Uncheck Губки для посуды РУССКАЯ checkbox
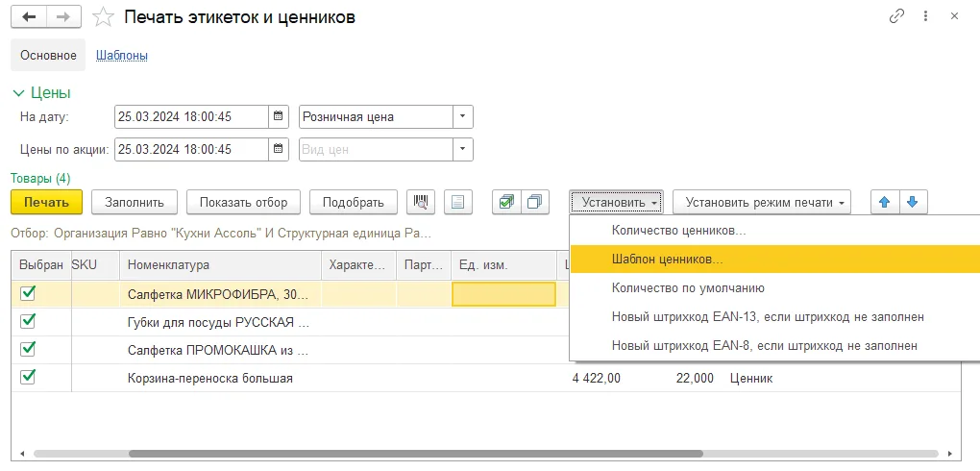The image size is (980, 471). point(28,321)
